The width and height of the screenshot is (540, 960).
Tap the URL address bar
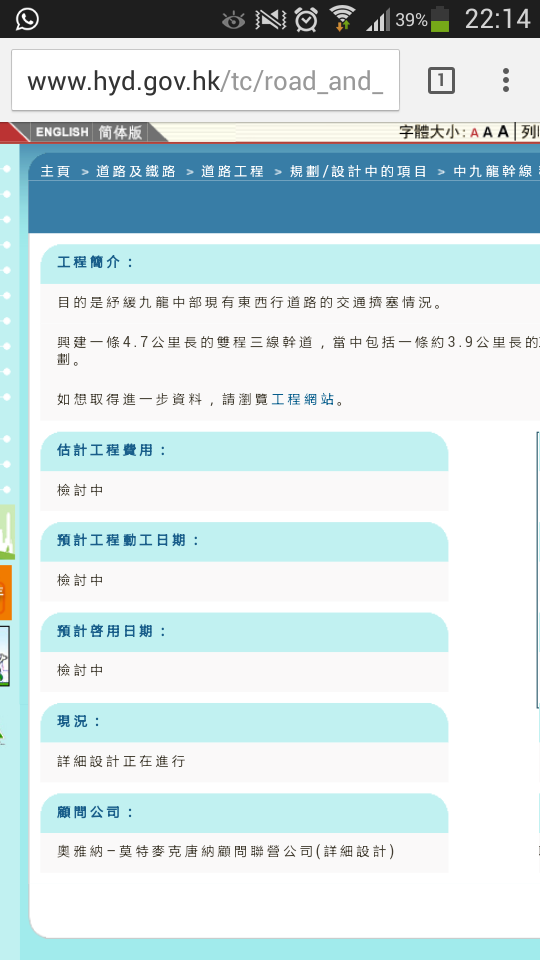(206, 80)
